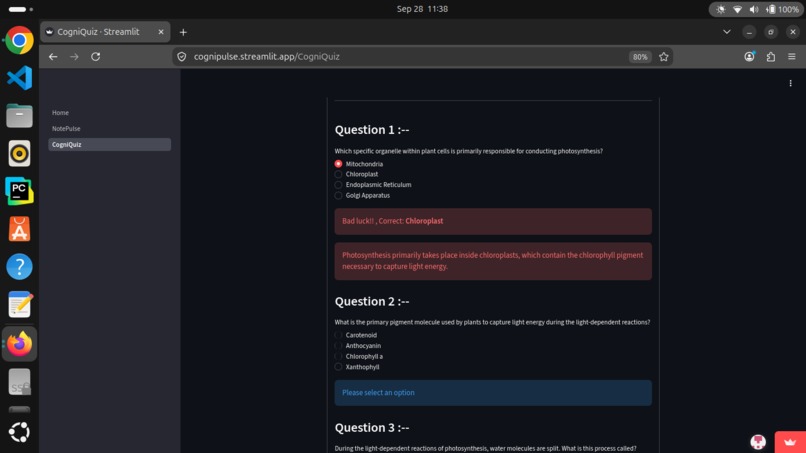
Task: Open Firefox hamburger application menu
Action: pyautogui.click(x=792, y=57)
